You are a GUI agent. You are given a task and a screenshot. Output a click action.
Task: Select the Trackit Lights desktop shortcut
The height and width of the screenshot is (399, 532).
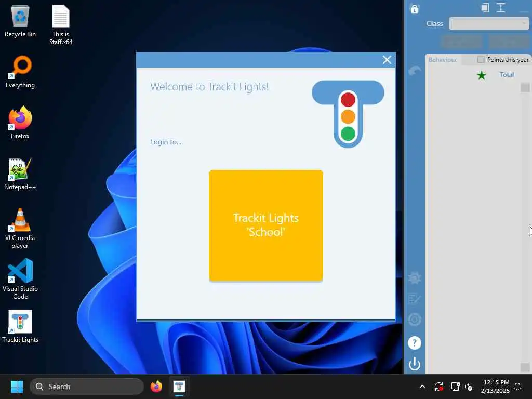coord(20,326)
